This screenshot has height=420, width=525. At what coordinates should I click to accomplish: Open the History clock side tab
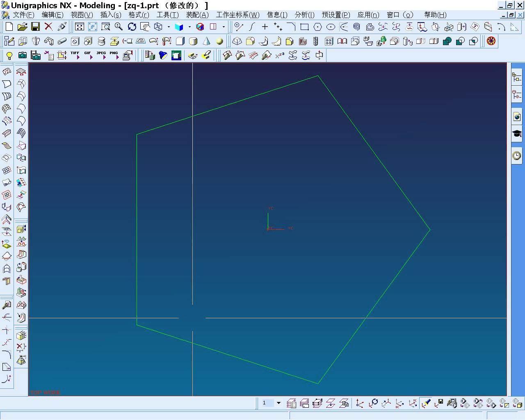click(x=517, y=155)
